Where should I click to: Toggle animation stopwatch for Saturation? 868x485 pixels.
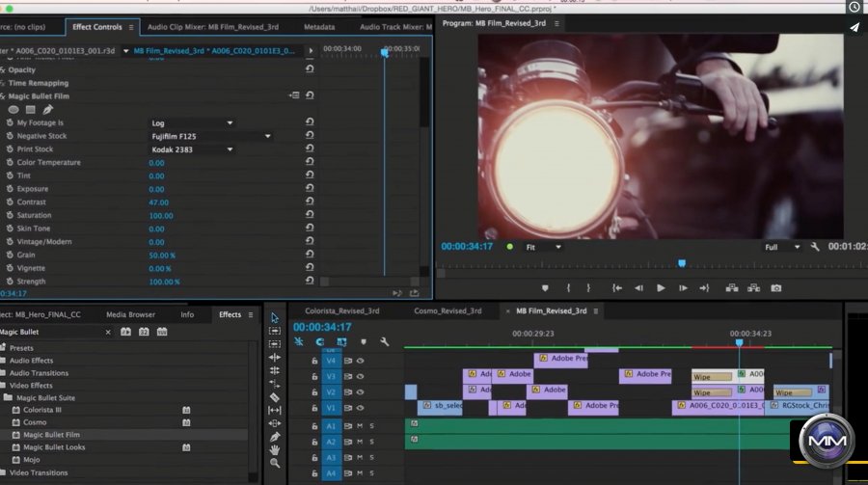[10, 215]
